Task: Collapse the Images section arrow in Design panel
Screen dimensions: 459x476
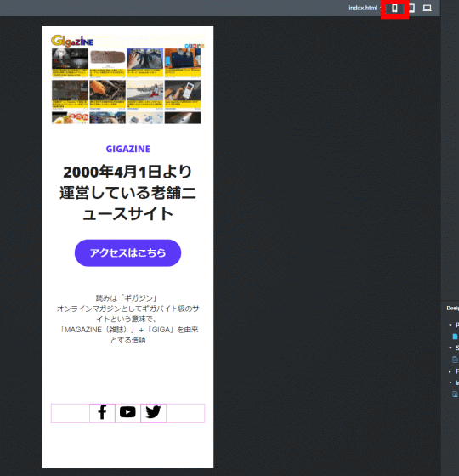Action: click(450, 382)
